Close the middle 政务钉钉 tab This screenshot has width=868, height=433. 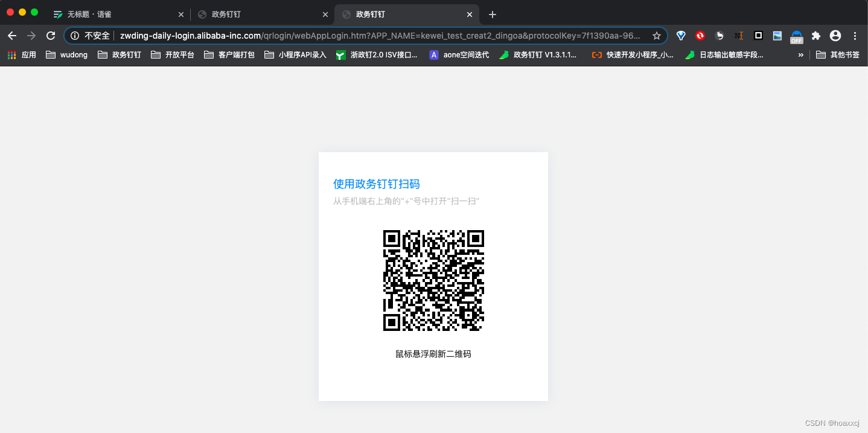(x=326, y=14)
